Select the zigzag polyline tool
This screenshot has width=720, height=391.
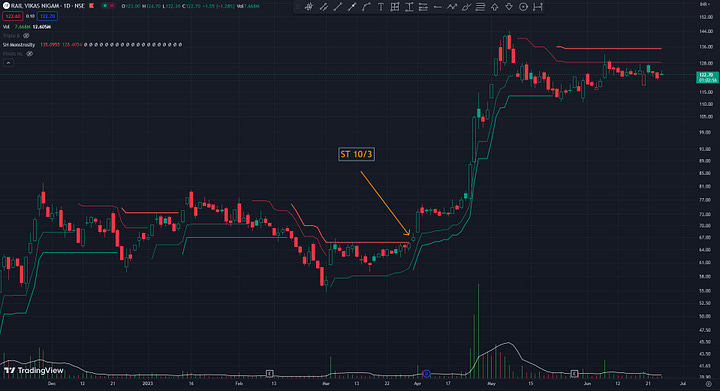click(x=452, y=7)
